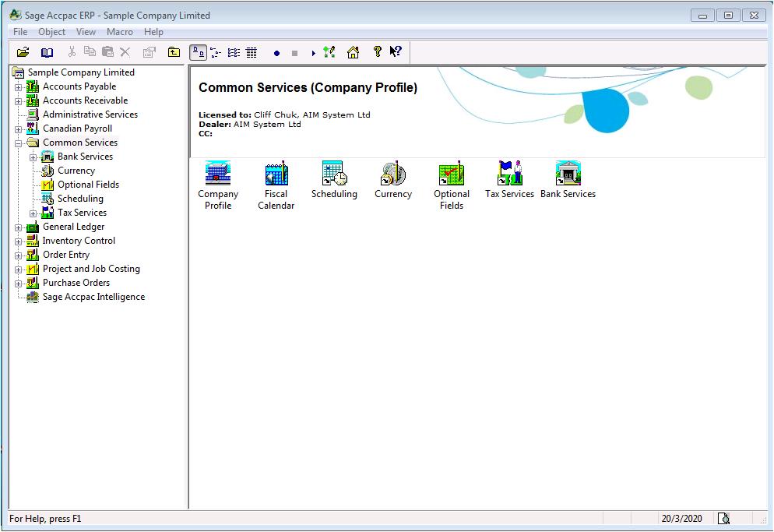Expand the Accounts Payable tree node
The height and width of the screenshot is (532, 774).
tap(18, 86)
